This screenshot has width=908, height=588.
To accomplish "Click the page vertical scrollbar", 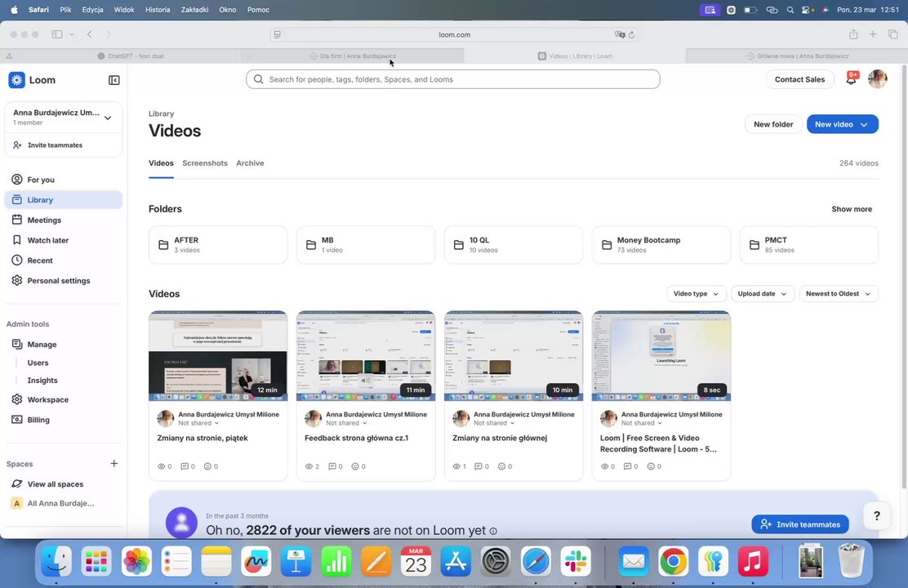I will [904, 275].
